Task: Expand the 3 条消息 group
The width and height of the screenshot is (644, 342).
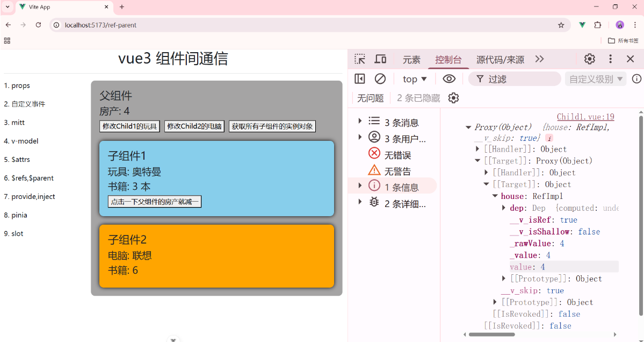Action: click(360, 121)
